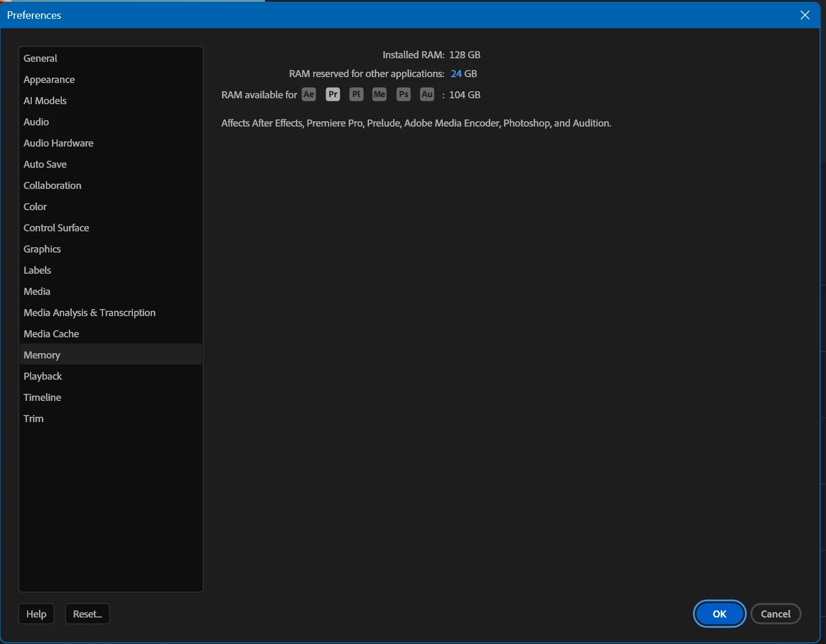
Task: Select Labels in the category list
Action: (111, 270)
